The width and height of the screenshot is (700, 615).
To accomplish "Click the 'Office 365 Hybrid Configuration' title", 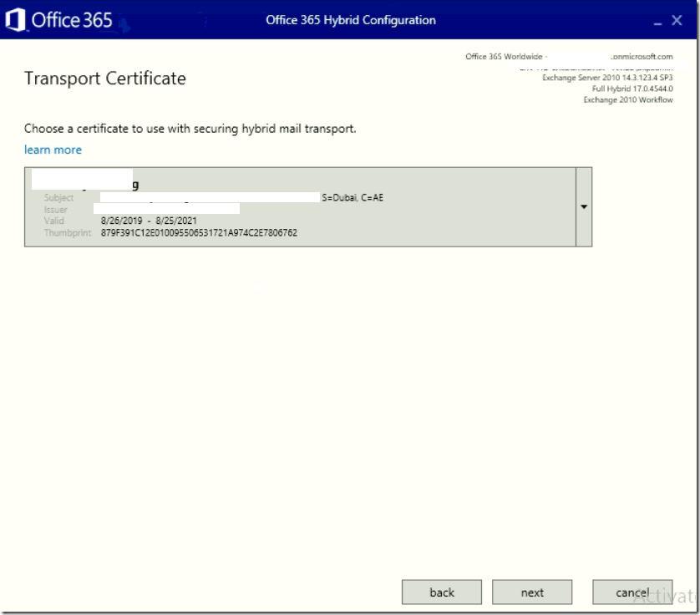I will click(351, 21).
